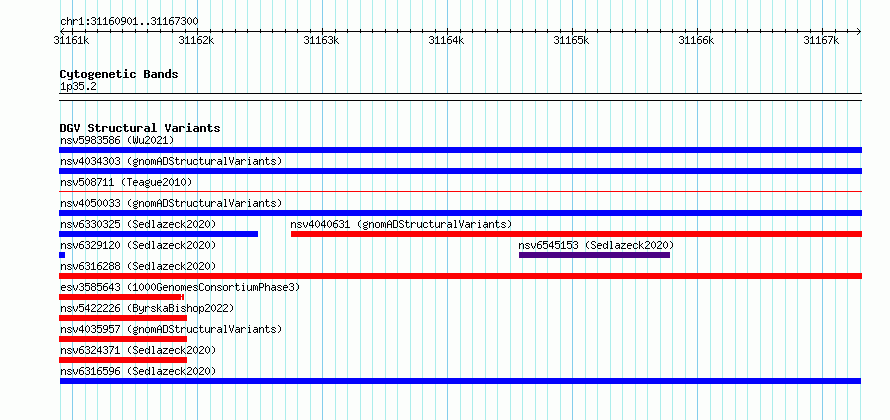Click ruler position 31164k
The image size is (890, 420).
click(x=446, y=40)
